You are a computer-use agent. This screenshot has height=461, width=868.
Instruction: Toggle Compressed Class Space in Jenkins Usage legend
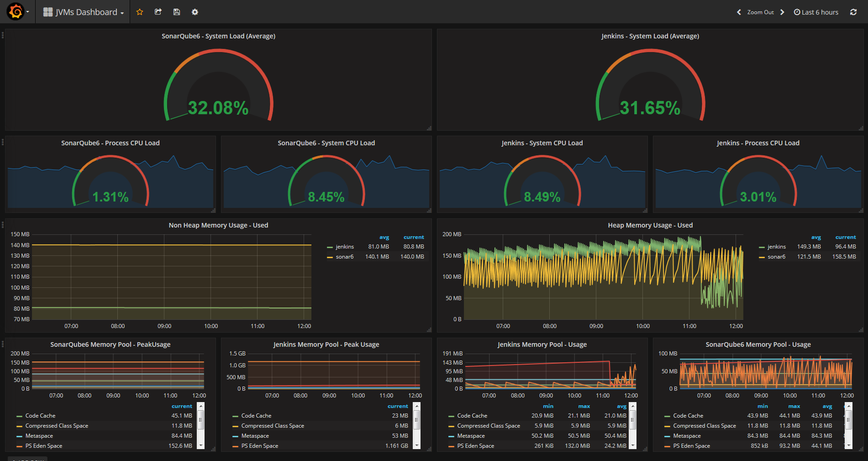click(x=489, y=426)
